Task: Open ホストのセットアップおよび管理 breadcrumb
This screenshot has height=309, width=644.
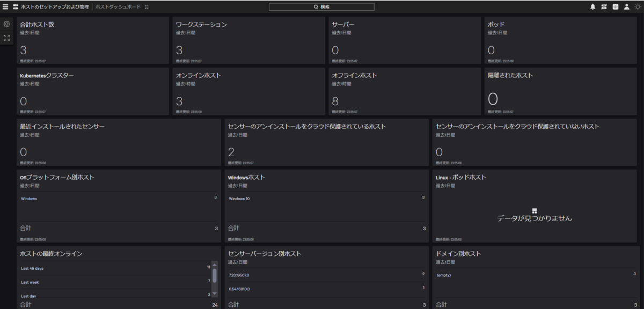Action: point(55,7)
